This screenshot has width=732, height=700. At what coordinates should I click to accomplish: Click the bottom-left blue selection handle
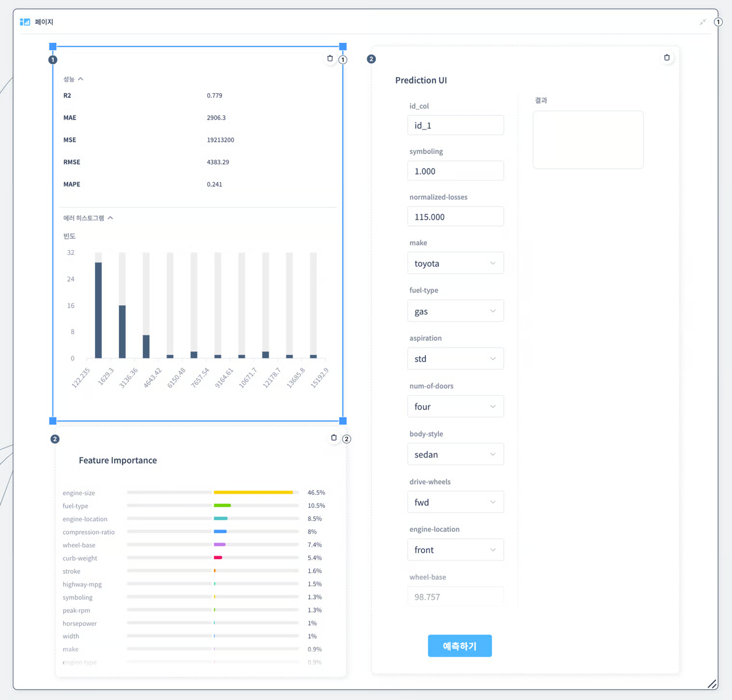(x=53, y=421)
